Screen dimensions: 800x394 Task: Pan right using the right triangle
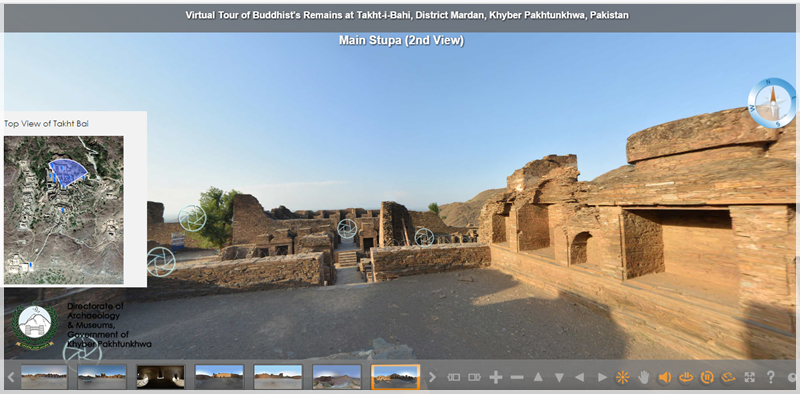coord(602,378)
